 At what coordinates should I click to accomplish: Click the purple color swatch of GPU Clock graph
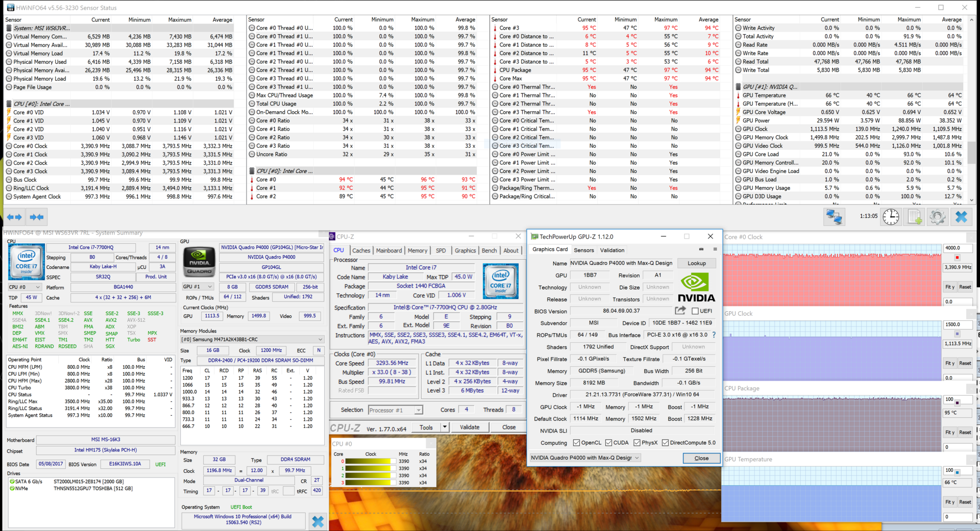(x=957, y=334)
